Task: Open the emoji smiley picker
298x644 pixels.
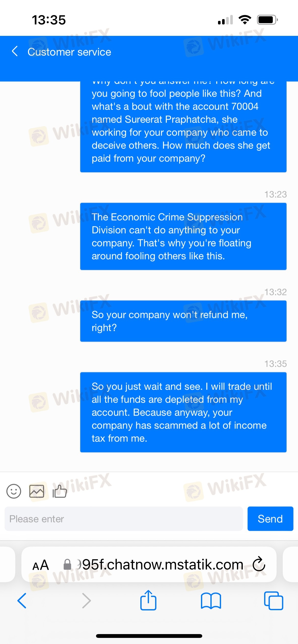Action: pyautogui.click(x=14, y=491)
